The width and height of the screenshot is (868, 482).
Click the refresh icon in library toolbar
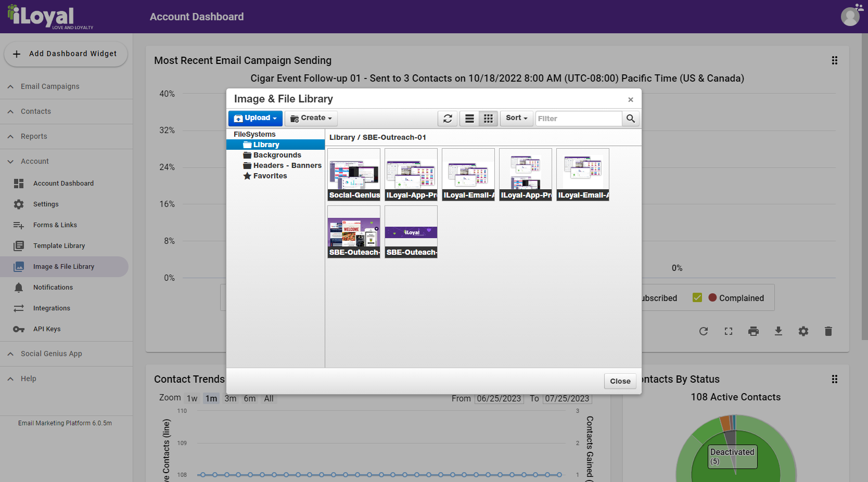tap(448, 119)
